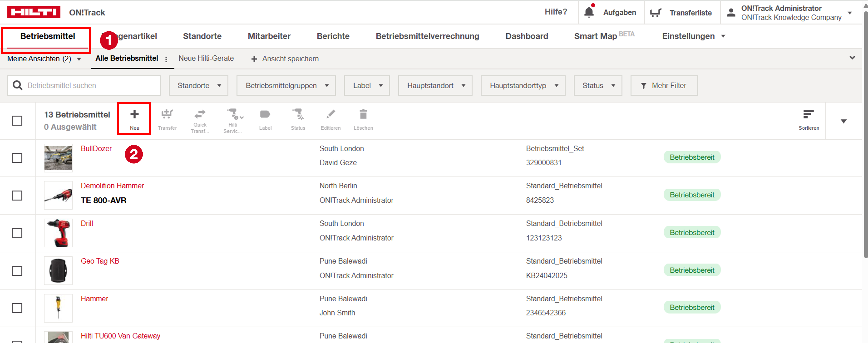Click the Editieren pencil icon
The width and height of the screenshot is (868, 343).
coord(330,115)
